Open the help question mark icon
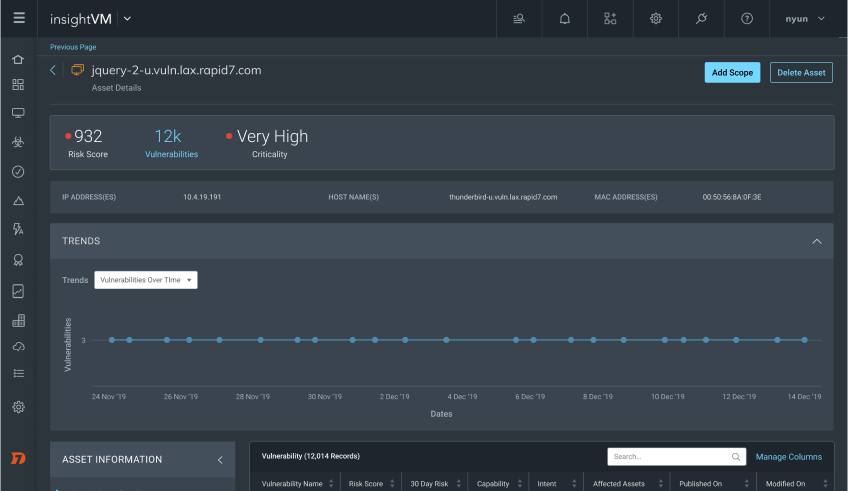Screen dimensions: 848x491 (x=747, y=19)
